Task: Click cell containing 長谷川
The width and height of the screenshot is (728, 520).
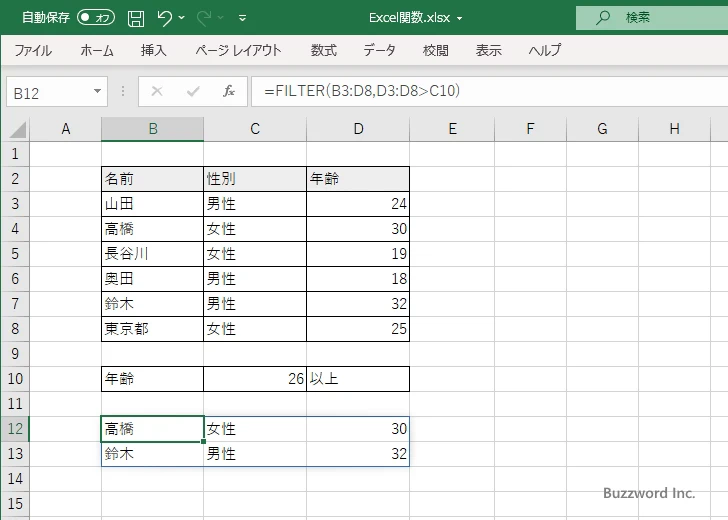Action: [x=152, y=254]
